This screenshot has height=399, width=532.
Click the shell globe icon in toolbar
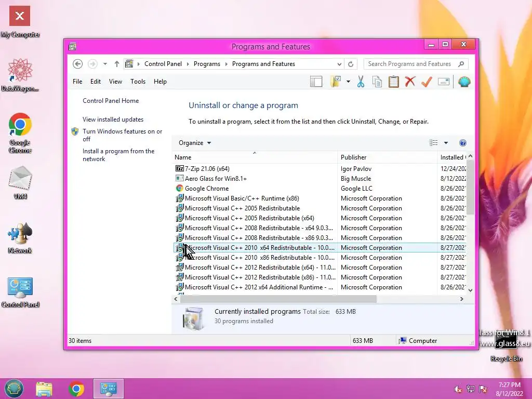pyautogui.click(x=464, y=82)
